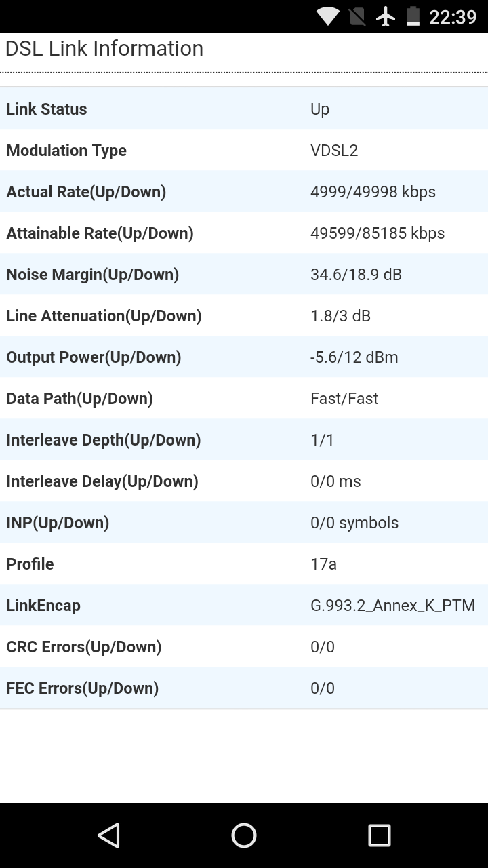Select attainable rate value 49599/85185 kbps
488x868 pixels.
tap(378, 233)
